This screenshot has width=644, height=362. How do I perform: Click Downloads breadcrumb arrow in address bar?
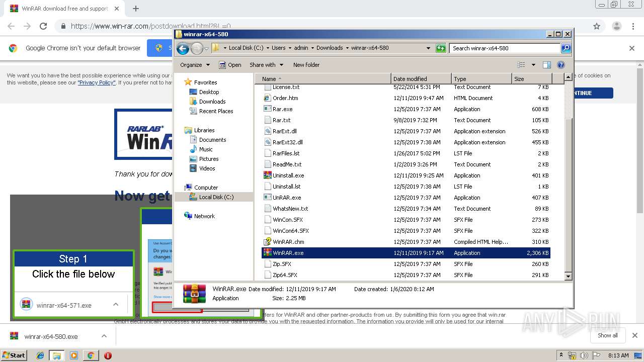pyautogui.click(x=347, y=48)
